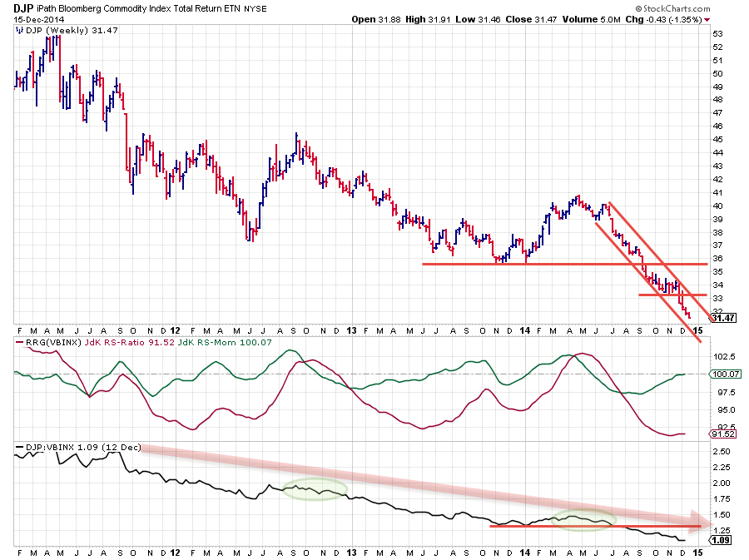The height and width of the screenshot is (560, 749).
Task: Click the 97.5 label on RRG axis
Action: [724, 393]
